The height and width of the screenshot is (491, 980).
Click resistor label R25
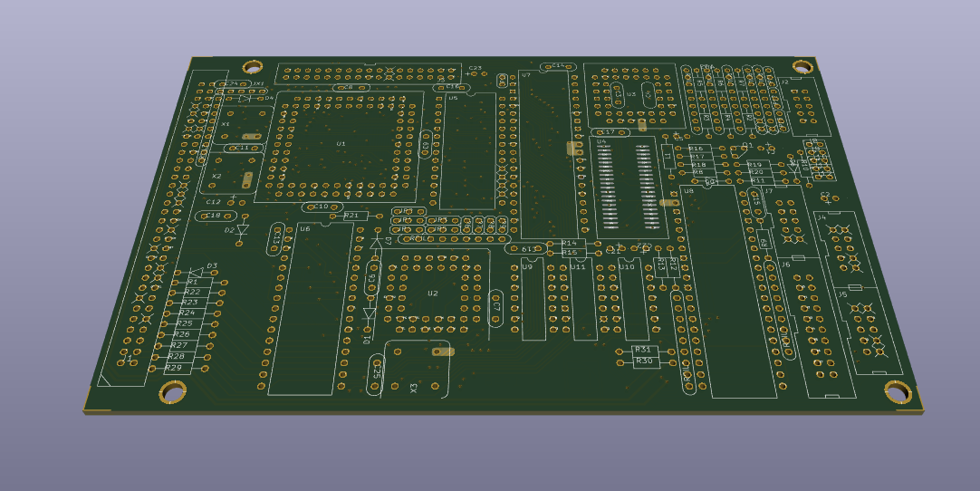click(x=185, y=323)
